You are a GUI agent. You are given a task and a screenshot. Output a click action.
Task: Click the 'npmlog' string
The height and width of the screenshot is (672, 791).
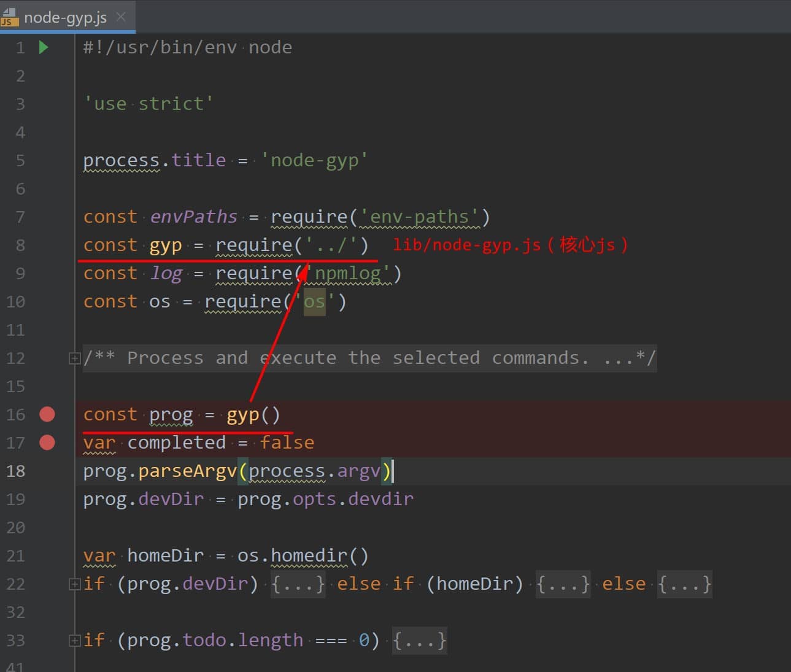348,273
